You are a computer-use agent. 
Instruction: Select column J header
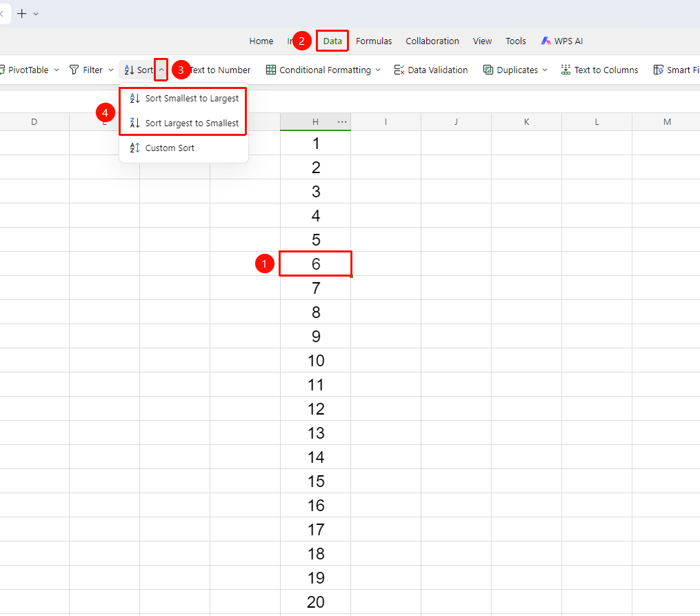pyautogui.click(x=457, y=122)
